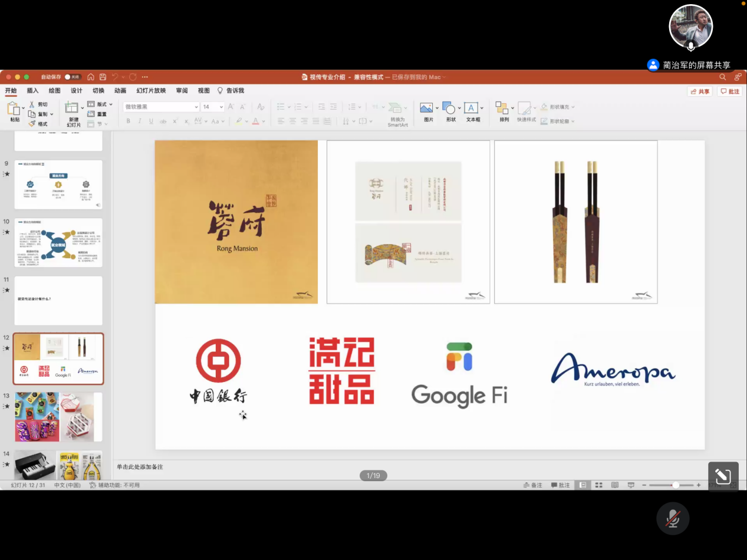Click the 共享 share button
Image resolution: width=747 pixels, height=560 pixels.
pyautogui.click(x=700, y=92)
